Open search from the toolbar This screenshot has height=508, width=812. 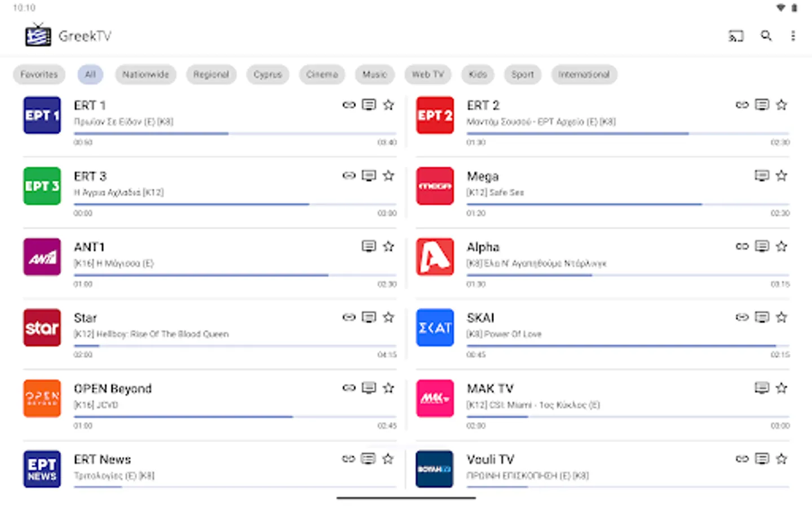click(x=766, y=36)
